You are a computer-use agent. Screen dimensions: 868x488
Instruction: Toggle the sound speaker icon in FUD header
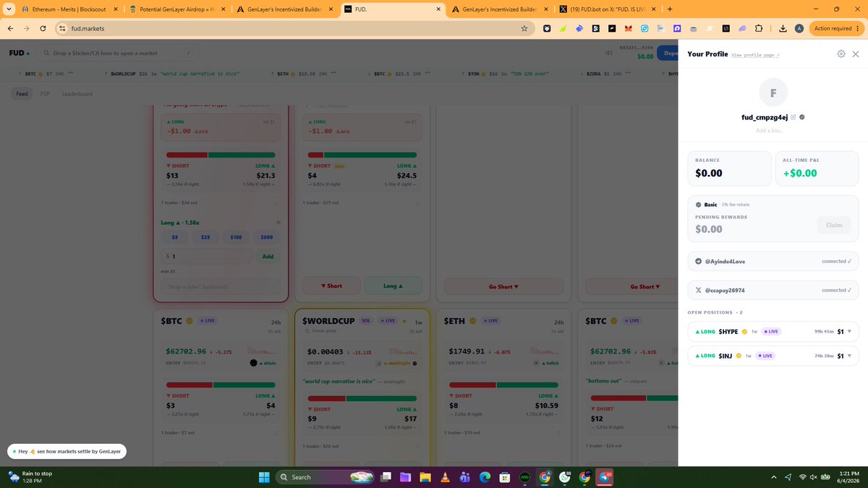(x=608, y=53)
